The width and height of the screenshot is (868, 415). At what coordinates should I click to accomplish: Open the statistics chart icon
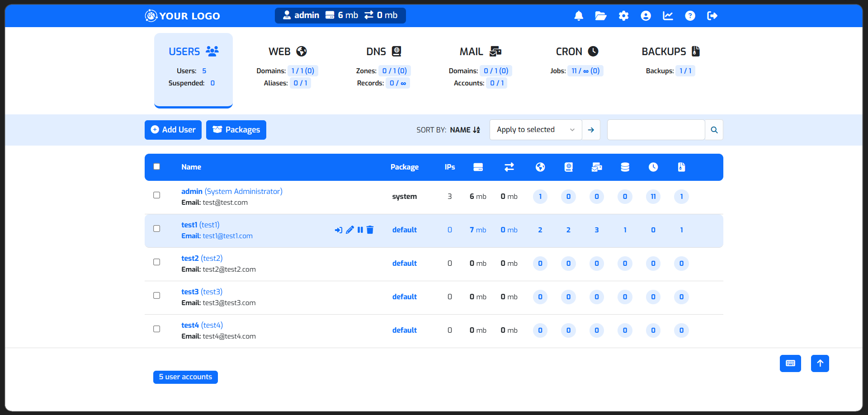pos(668,16)
